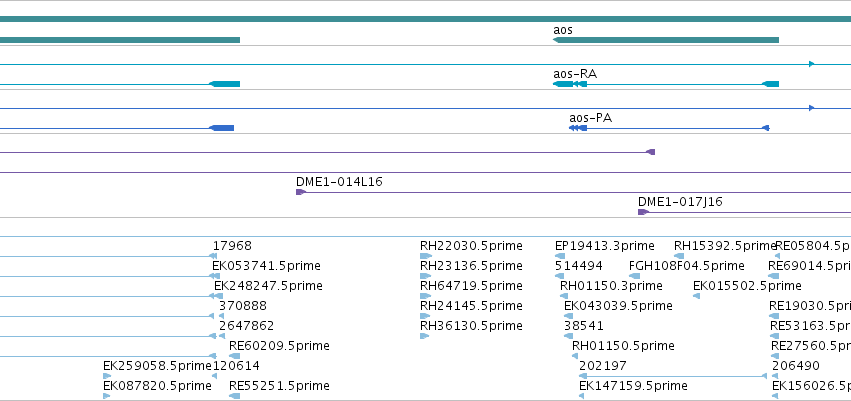Click the EK147159.5prime feature label

(x=633, y=386)
